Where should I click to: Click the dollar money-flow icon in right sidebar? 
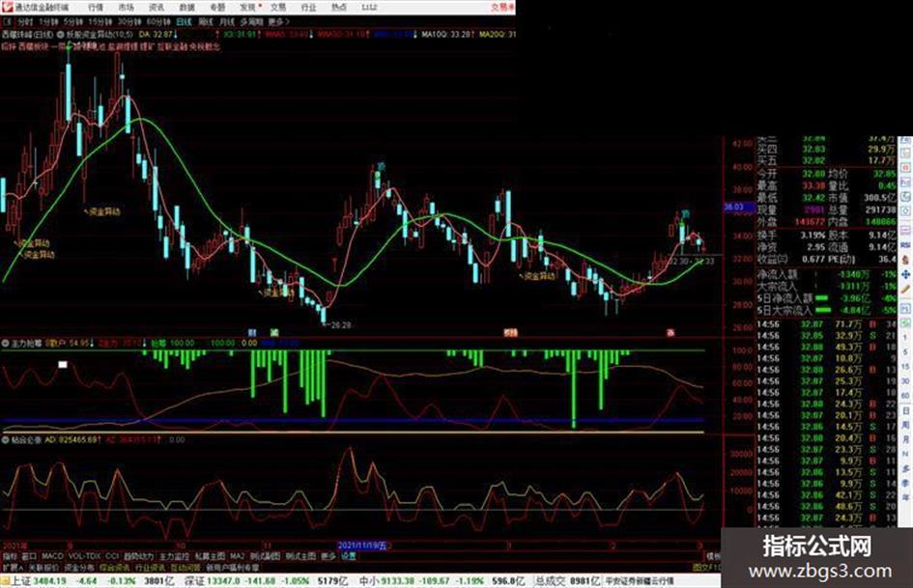pos(905,259)
